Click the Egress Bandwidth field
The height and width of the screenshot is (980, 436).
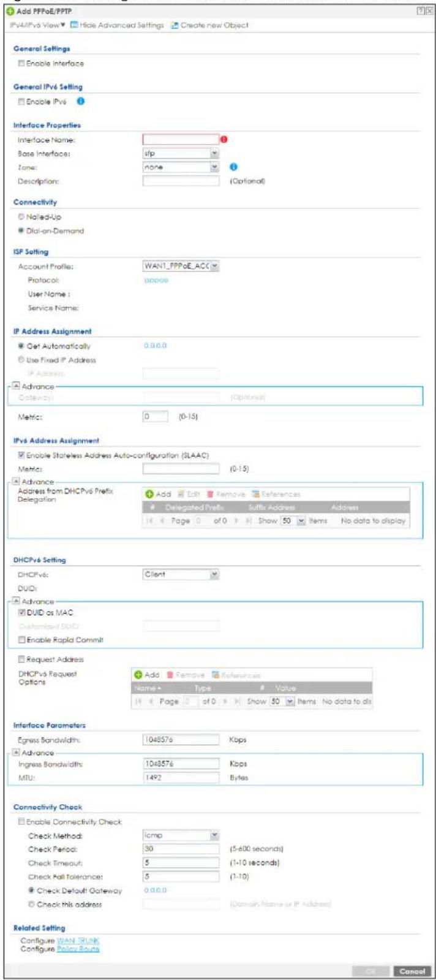point(181,740)
